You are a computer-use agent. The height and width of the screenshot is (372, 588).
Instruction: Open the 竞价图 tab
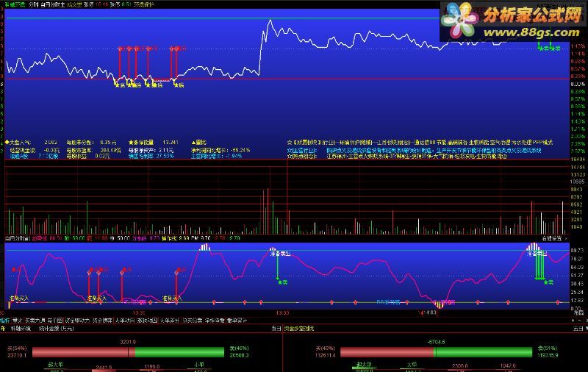click(55, 321)
